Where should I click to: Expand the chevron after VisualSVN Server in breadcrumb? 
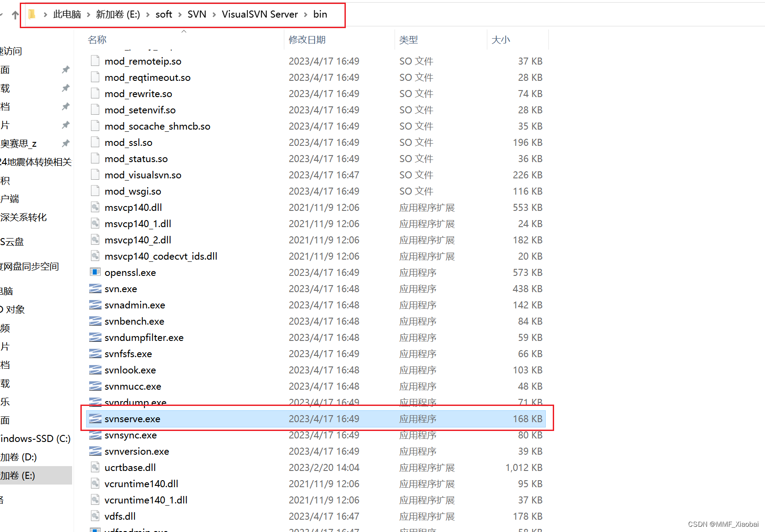pyautogui.click(x=305, y=14)
